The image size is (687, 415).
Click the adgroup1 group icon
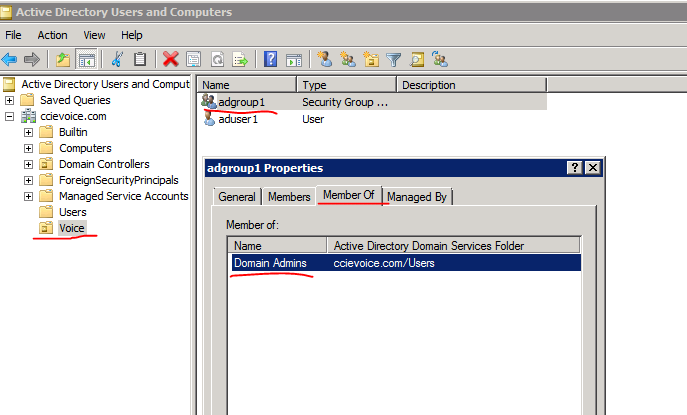[x=209, y=101]
